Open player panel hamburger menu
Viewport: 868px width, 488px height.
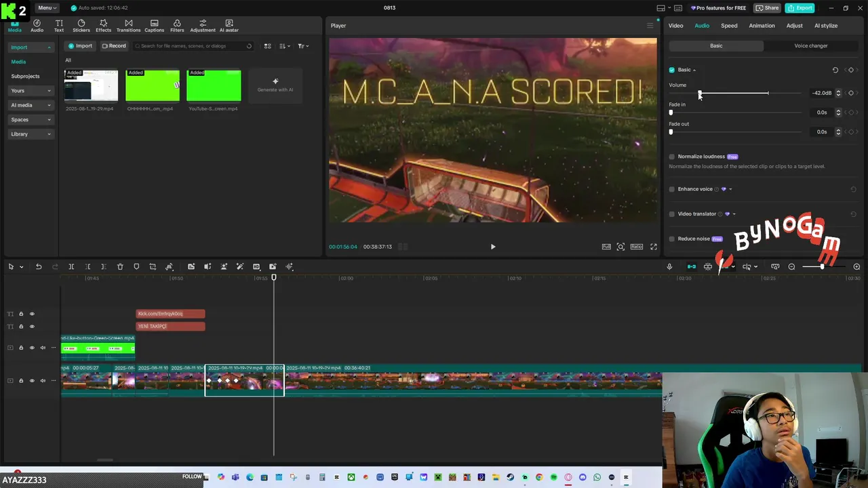coord(650,26)
